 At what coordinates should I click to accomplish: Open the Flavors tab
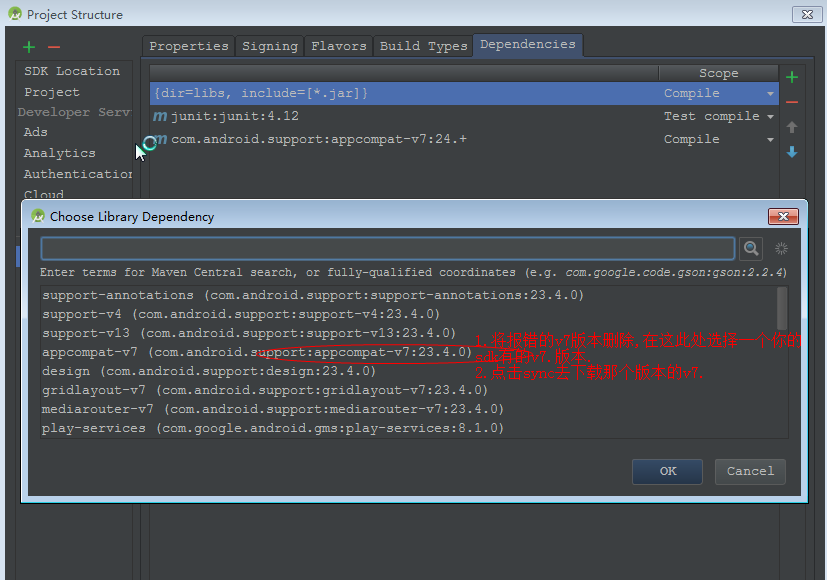[339, 46]
